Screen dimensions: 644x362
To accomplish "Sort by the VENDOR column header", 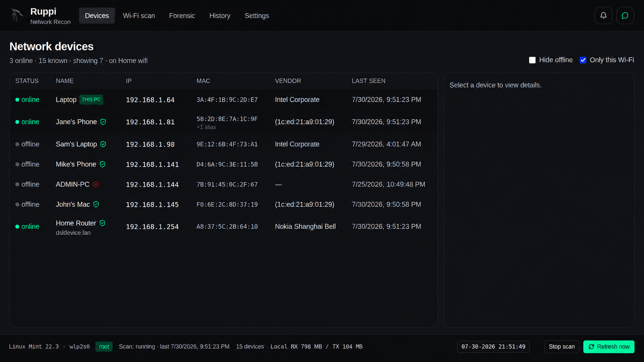I will click(288, 81).
